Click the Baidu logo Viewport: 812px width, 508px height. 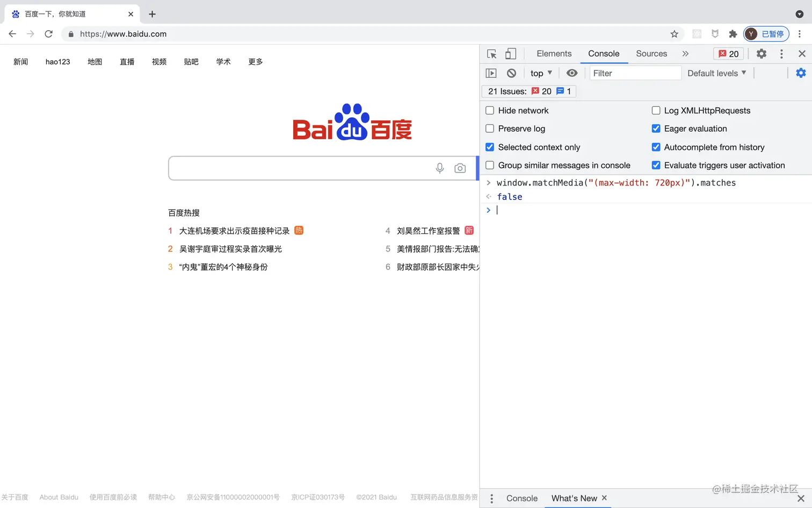click(x=352, y=122)
